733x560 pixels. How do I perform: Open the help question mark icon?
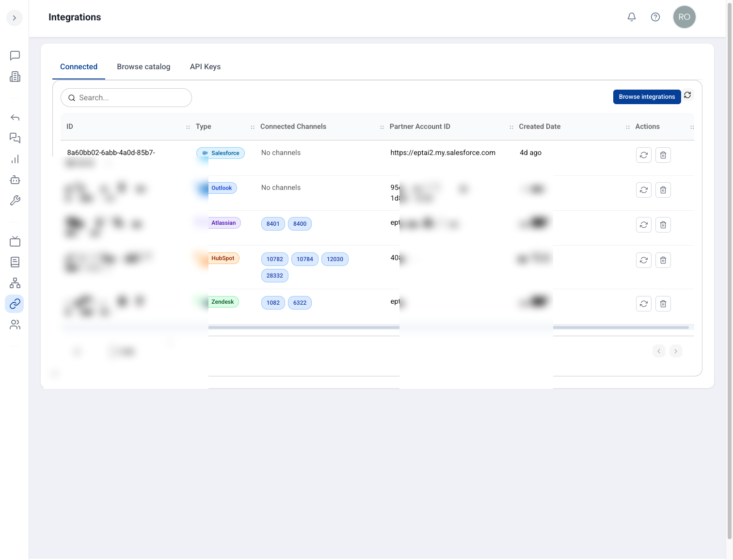coord(655,17)
